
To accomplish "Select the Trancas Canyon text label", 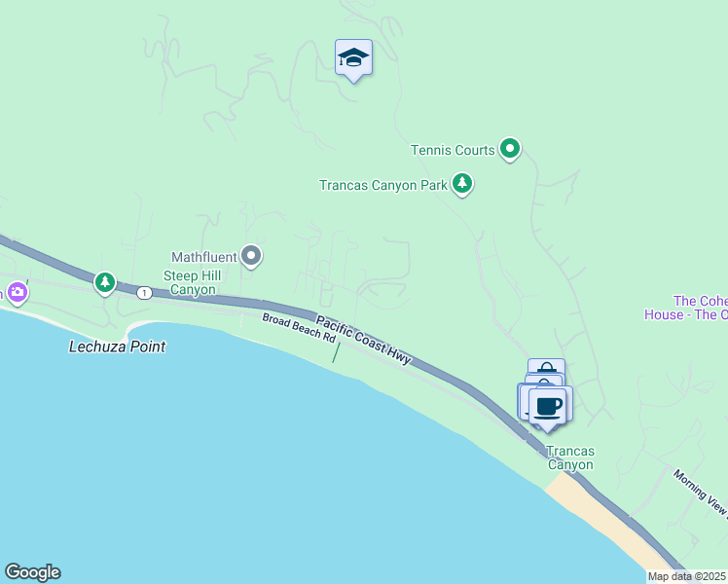I will tap(570, 457).
